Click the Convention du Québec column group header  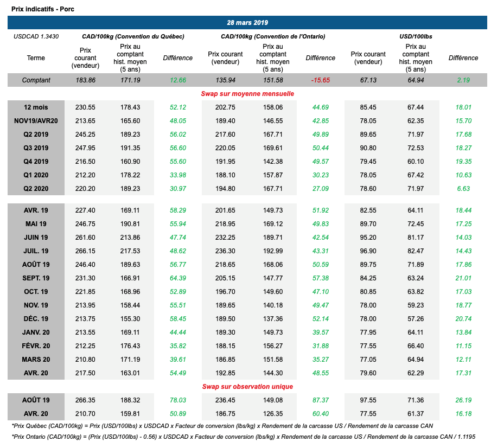[x=133, y=36]
